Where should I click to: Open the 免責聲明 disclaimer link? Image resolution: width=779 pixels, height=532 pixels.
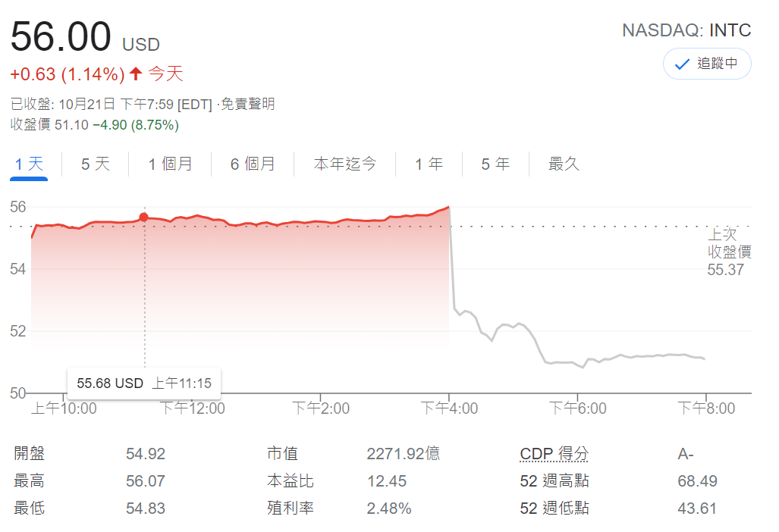pyautogui.click(x=247, y=104)
